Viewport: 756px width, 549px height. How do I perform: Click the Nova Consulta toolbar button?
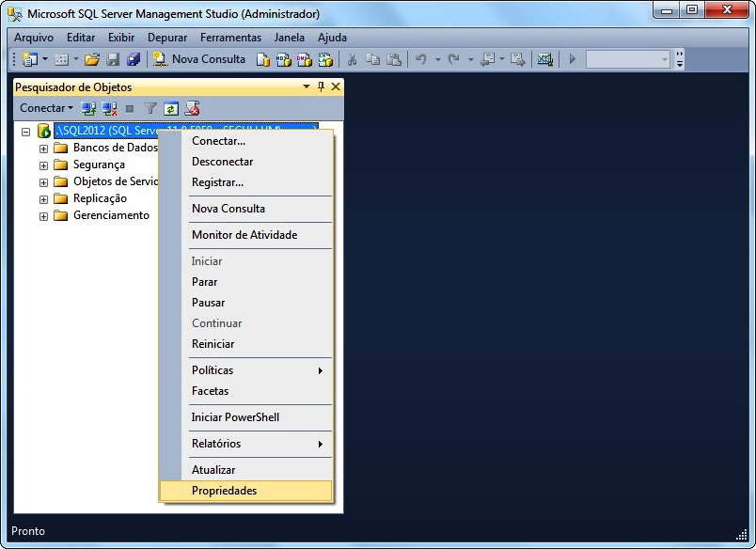(199, 59)
